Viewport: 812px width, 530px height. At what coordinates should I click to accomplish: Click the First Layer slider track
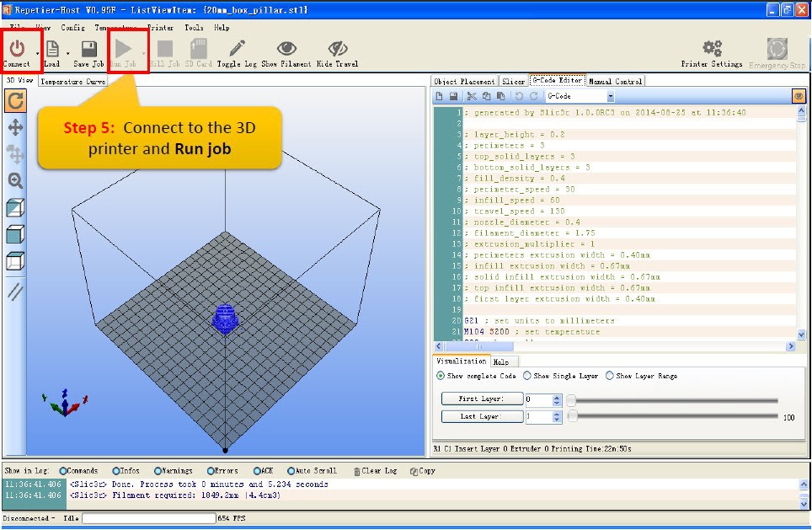674,400
